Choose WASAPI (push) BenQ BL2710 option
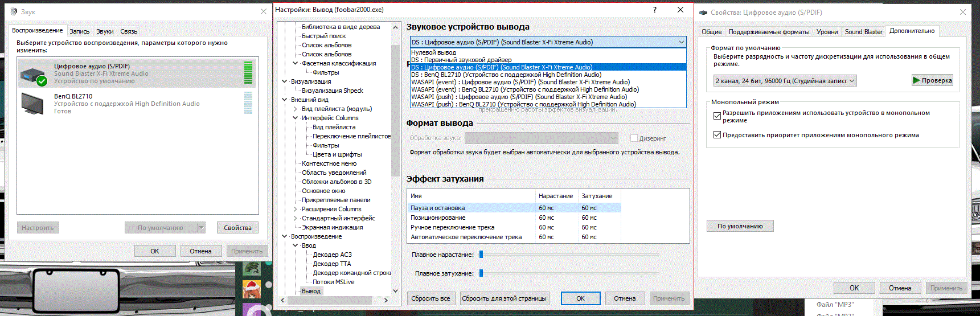Screen dimensions: 980x328 pos(548,104)
